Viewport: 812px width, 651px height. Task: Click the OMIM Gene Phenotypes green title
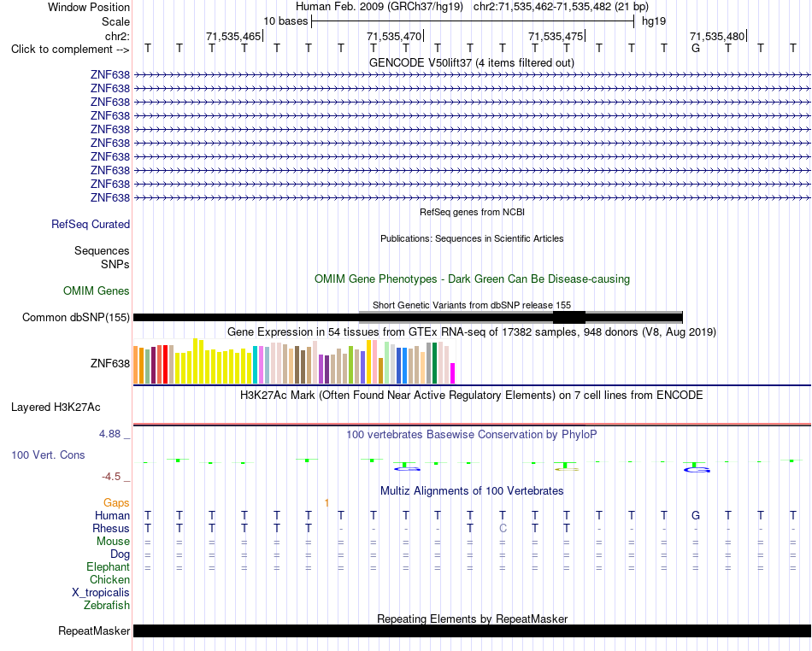[x=472, y=279]
